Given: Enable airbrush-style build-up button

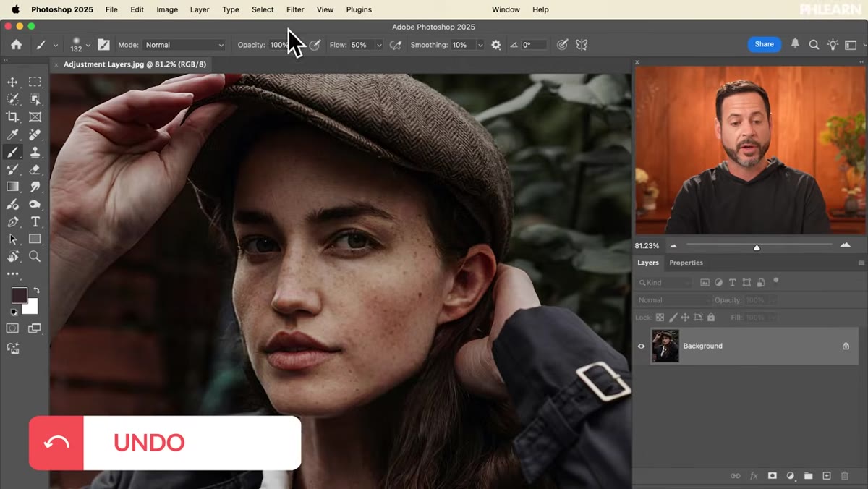Looking at the screenshot, I should [395, 45].
